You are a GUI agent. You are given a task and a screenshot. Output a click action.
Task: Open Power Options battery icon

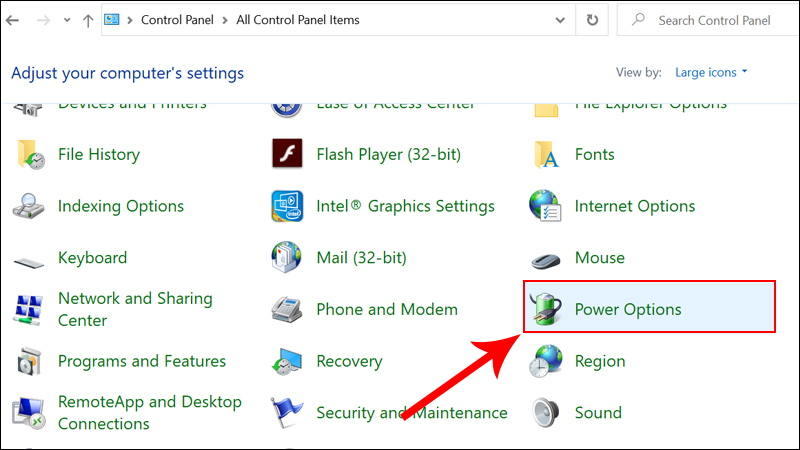pyautogui.click(x=545, y=309)
